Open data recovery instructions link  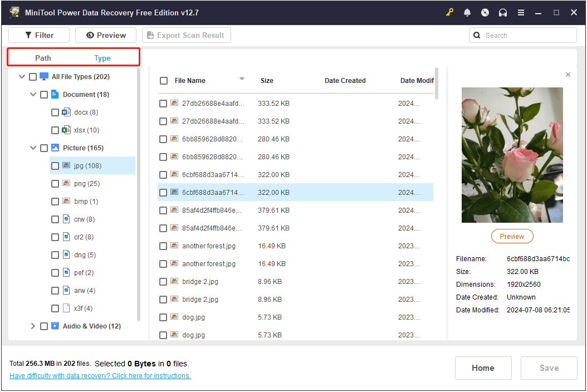click(100, 376)
